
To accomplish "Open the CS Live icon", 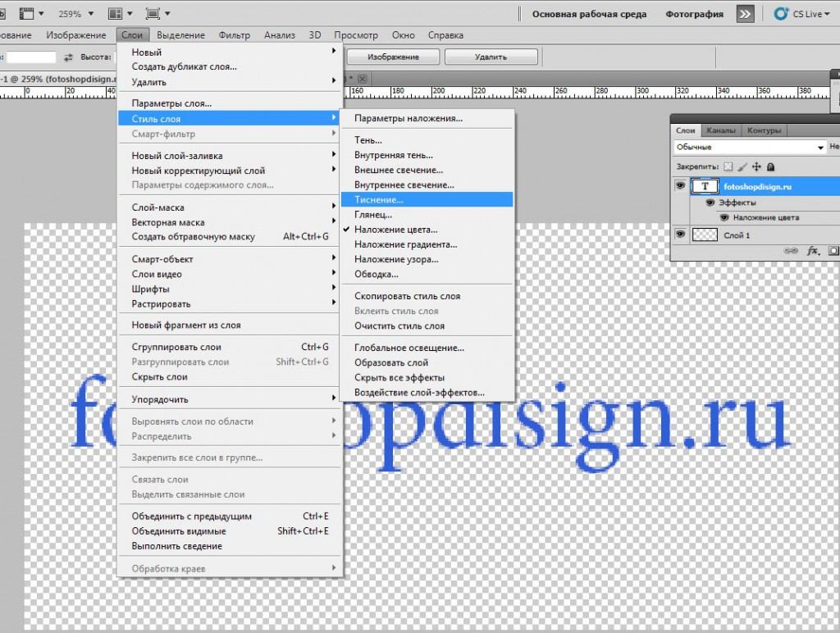I will [781, 13].
